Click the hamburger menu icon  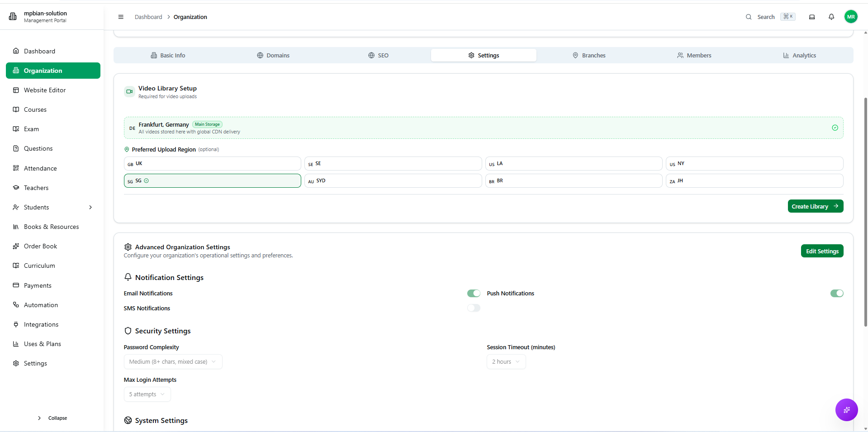[x=121, y=17]
